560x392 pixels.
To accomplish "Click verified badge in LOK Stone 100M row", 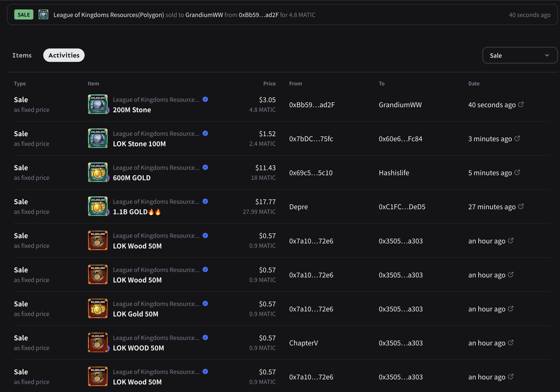I will point(205,133).
